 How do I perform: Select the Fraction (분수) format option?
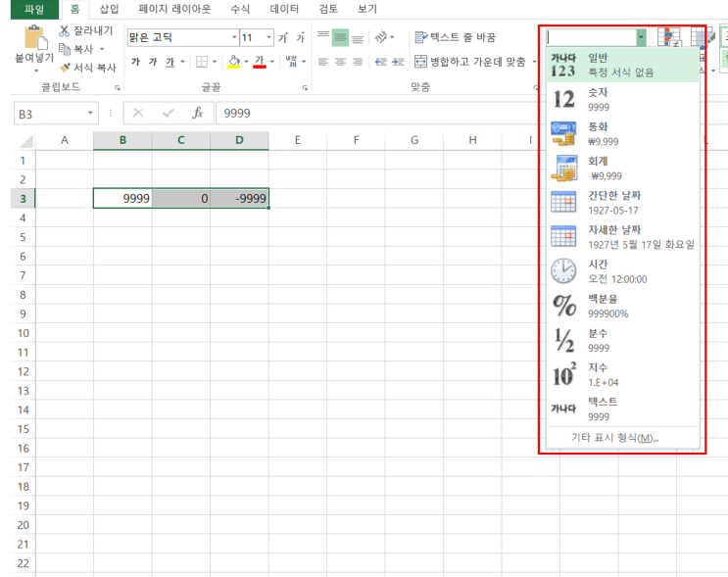point(622,340)
